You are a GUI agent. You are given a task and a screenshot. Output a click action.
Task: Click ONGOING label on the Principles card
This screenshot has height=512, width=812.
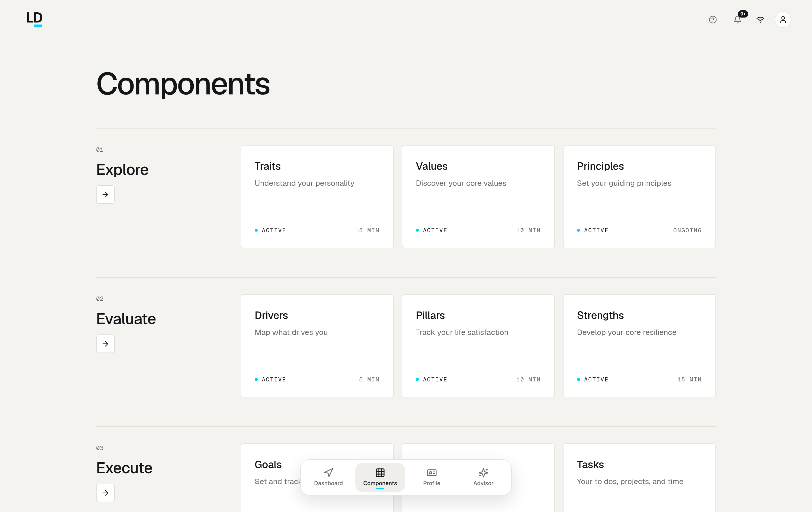coord(687,230)
